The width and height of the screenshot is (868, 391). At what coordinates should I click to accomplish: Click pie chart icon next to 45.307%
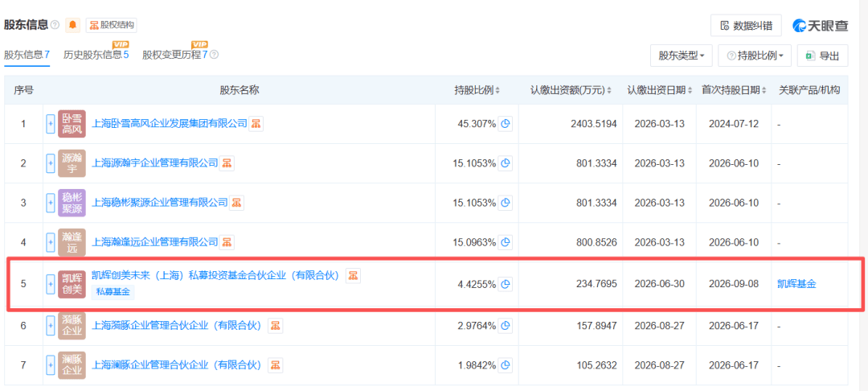(505, 124)
